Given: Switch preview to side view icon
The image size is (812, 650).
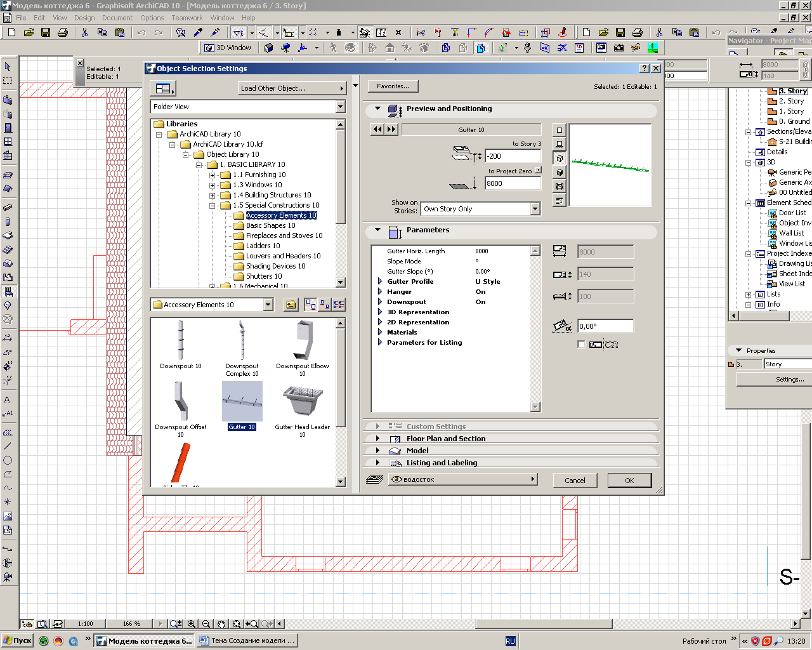Looking at the screenshot, I should tap(559, 144).
